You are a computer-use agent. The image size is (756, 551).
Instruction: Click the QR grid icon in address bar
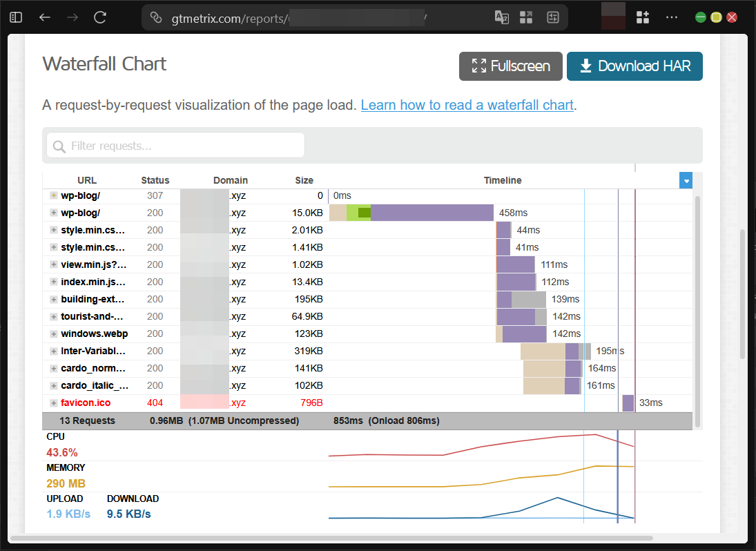[526, 17]
